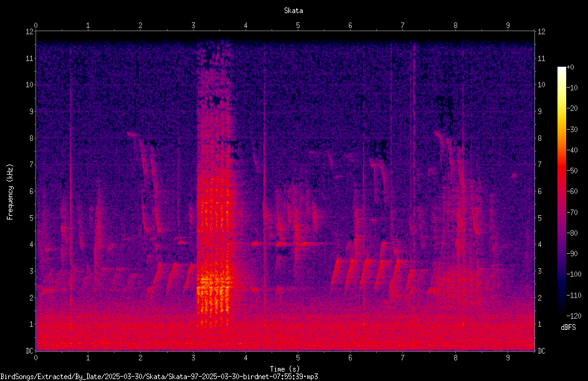
Task: Click the "12" tick on the left frequency axis
Action: [x=30, y=32]
